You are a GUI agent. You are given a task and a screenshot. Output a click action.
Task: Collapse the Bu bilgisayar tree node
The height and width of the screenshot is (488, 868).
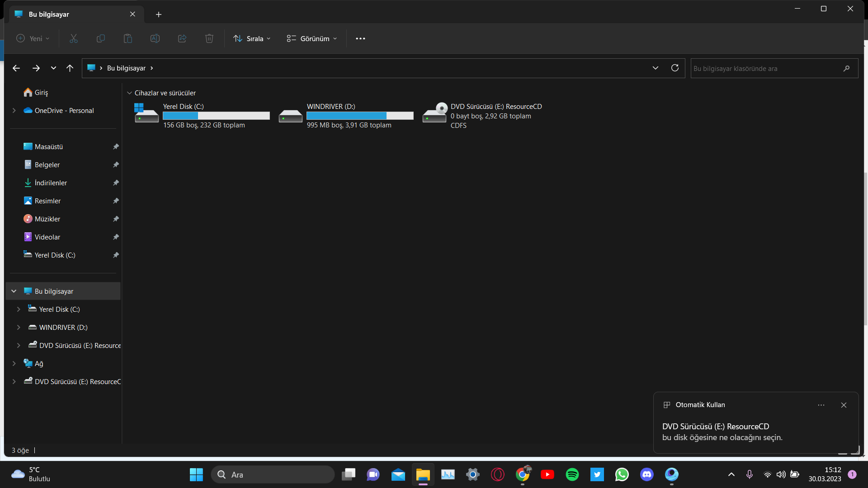point(14,291)
